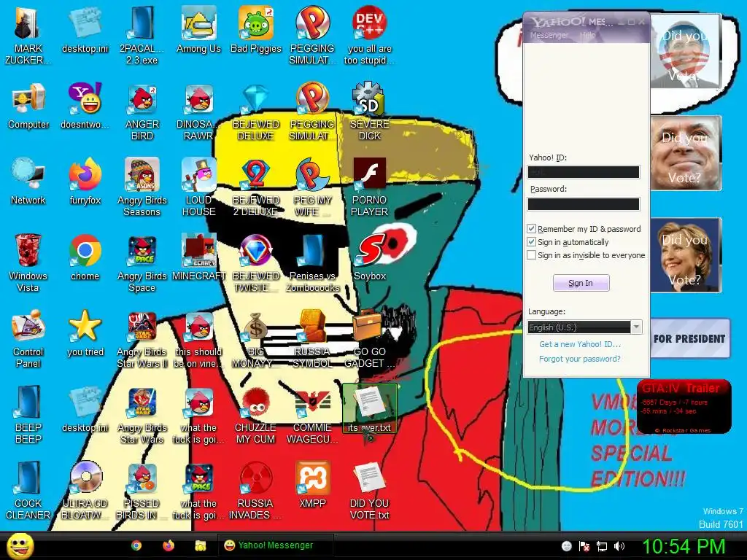Viewport: 747px width, 560px height.
Task: Open Bad Piggies shortcut
Action: click(256, 31)
